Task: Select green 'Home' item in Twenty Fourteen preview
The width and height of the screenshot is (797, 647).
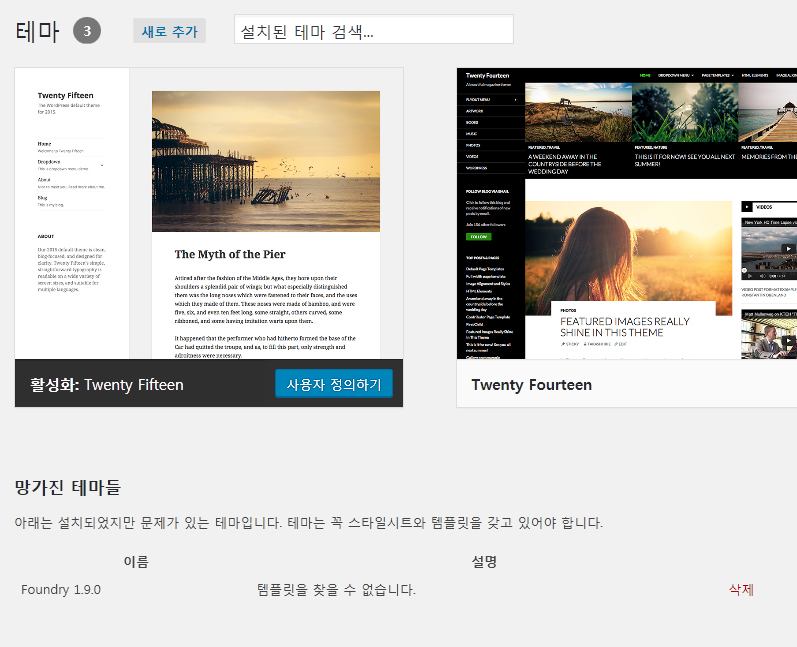Action: coord(645,75)
